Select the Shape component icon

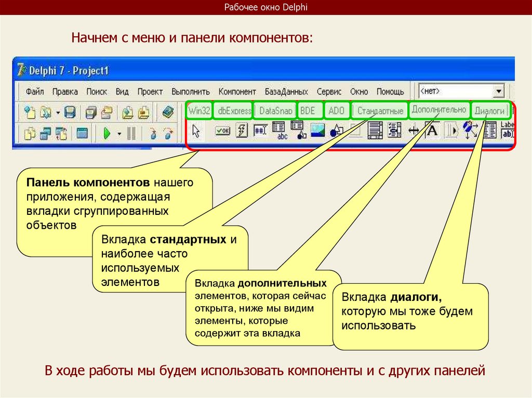[337, 131]
